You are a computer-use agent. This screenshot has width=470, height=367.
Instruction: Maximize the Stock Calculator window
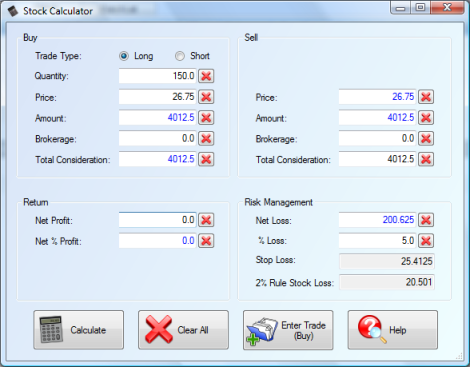click(x=420, y=8)
